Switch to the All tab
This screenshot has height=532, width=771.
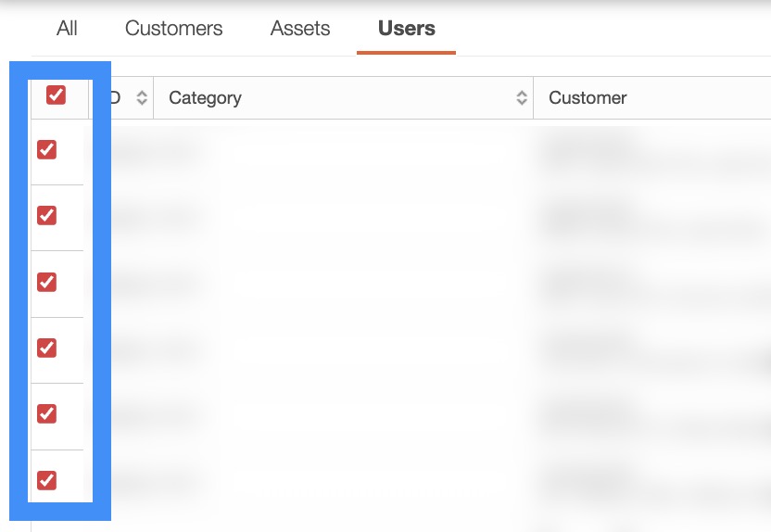[67, 29]
